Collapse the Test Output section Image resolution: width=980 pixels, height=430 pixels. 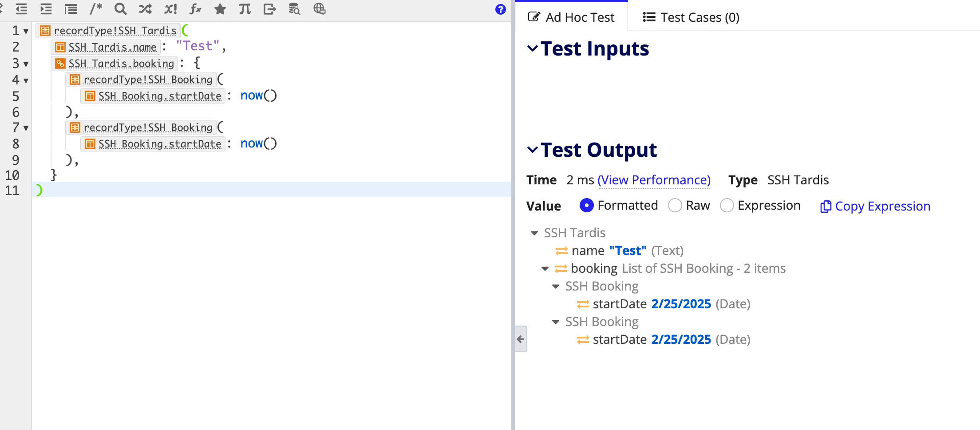click(532, 150)
